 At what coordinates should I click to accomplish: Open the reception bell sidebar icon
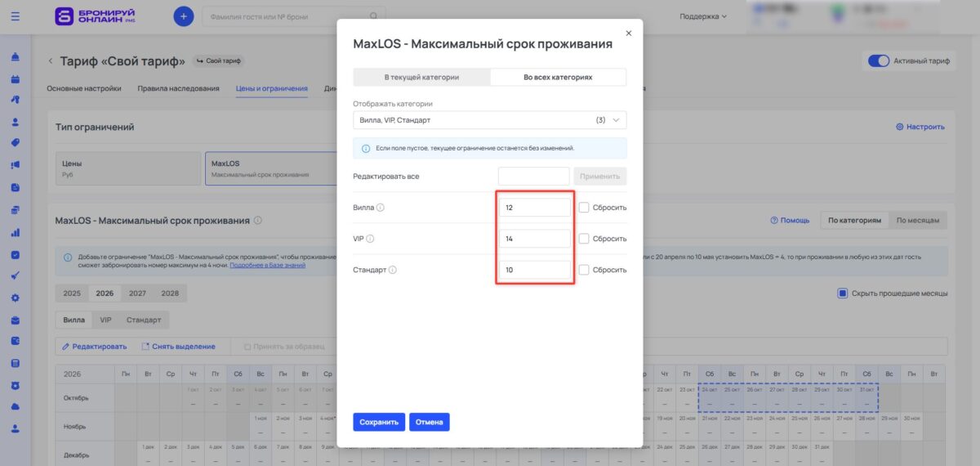coord(16,57)
